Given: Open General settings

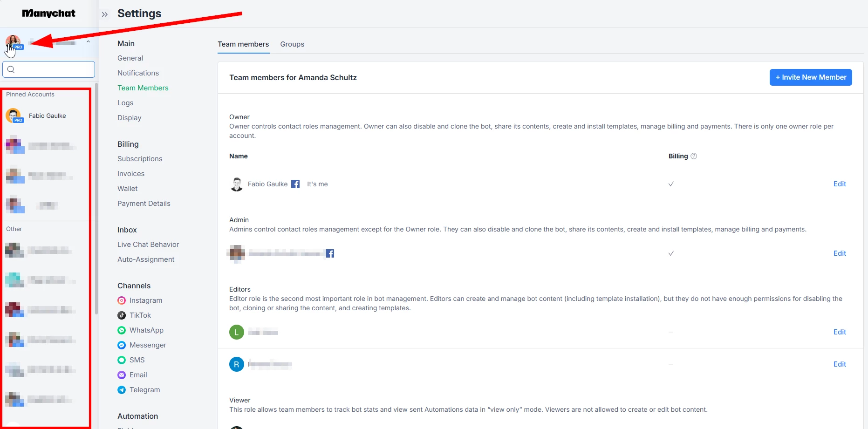Looking at the screenshot, I should click(130, 58).
